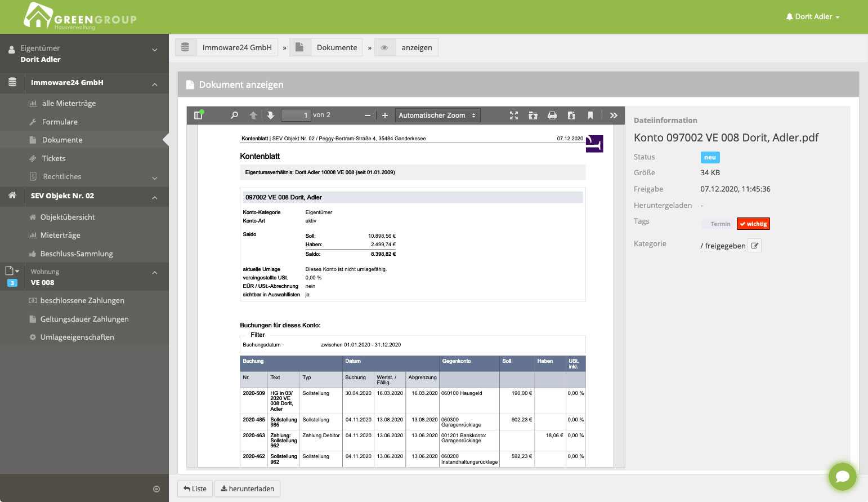Collapse the Wohnung VE 008 section
The width and height of the screenshot is (868, 502).
point(154,273)
